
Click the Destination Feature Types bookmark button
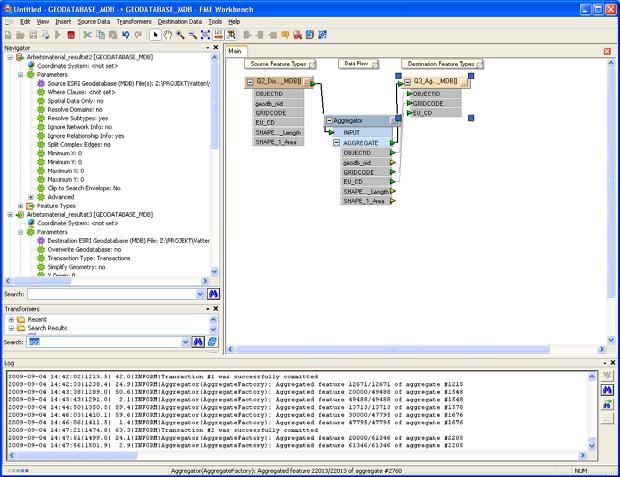pos(442,64)
